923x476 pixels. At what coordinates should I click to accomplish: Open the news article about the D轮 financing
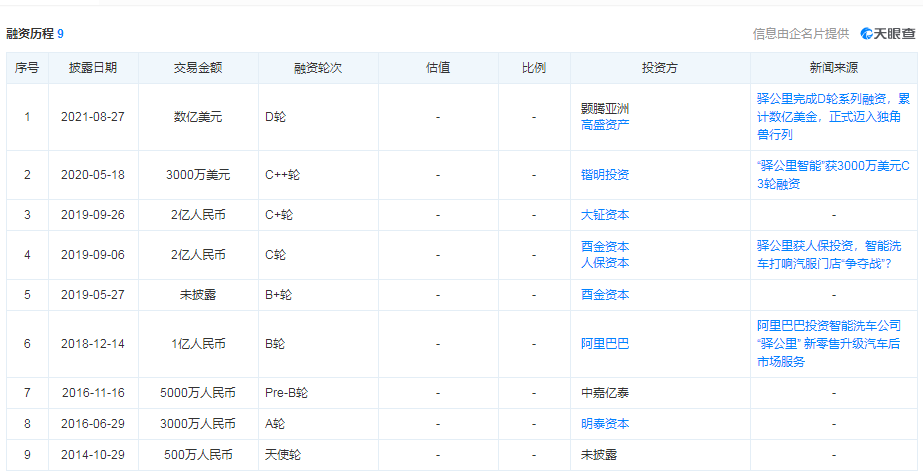[833, 116]
